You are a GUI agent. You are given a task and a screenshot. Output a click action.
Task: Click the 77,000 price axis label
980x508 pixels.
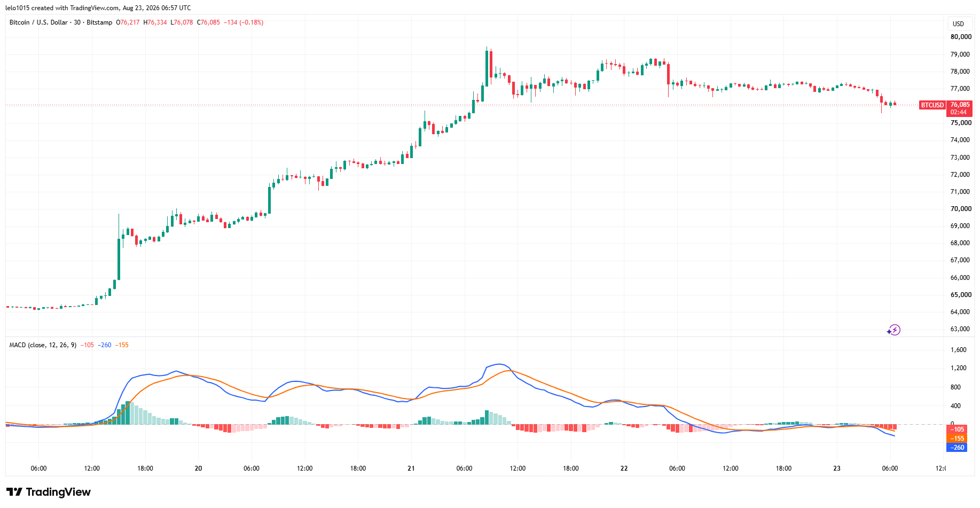coord(961,89)
